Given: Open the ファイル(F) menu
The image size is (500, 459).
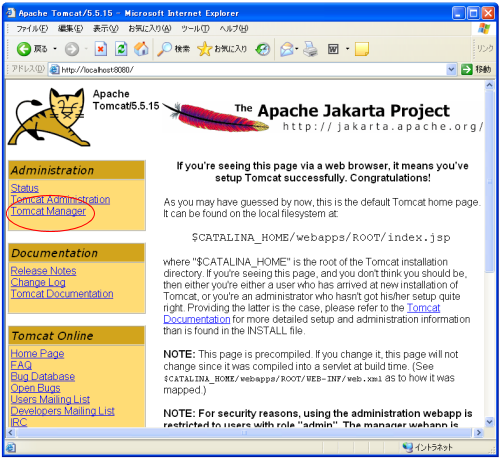Looking at the screenshot, I should (32, 29).
